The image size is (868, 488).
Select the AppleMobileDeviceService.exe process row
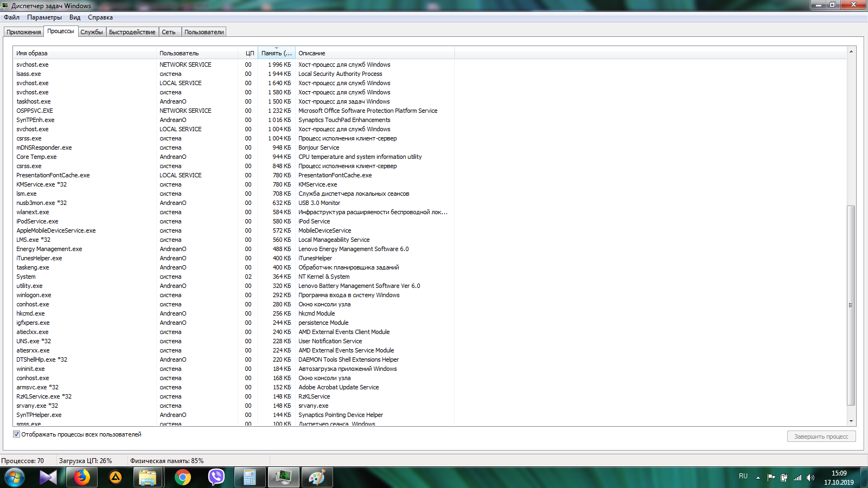[x=233, y=230]
